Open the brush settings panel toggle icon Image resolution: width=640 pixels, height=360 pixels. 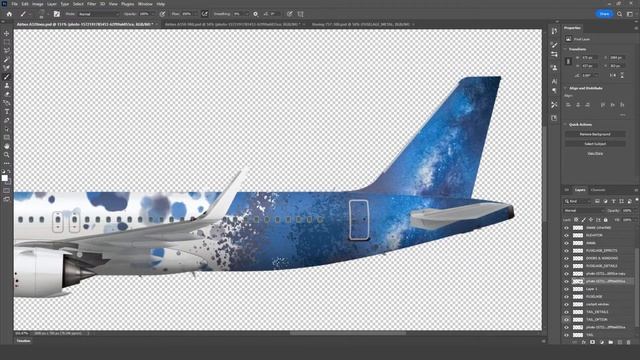pos(57,14)
